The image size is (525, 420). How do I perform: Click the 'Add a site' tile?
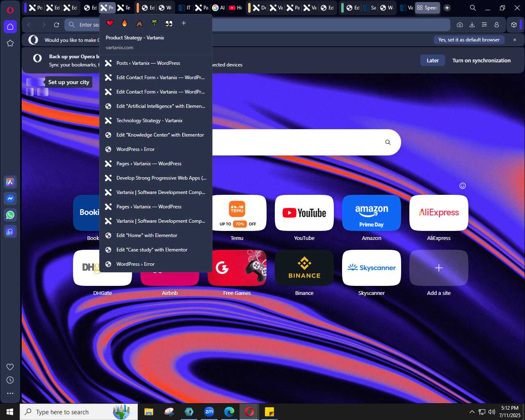pos(439,268)
